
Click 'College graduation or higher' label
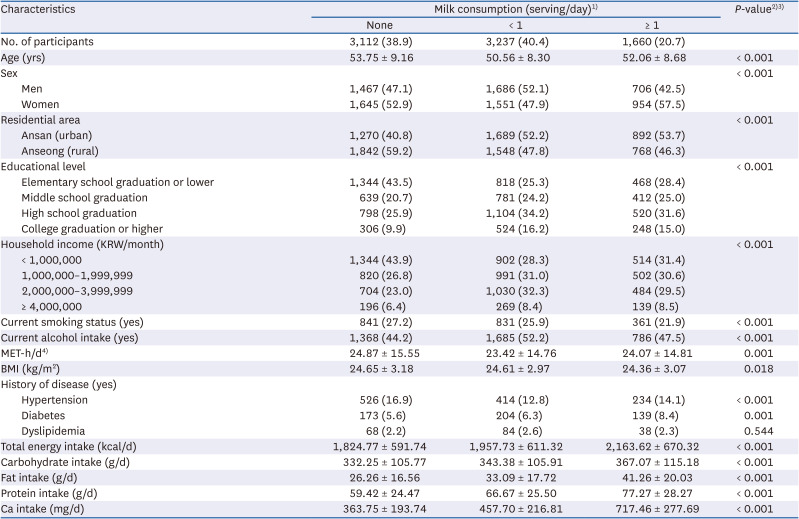tap(92, 229)
